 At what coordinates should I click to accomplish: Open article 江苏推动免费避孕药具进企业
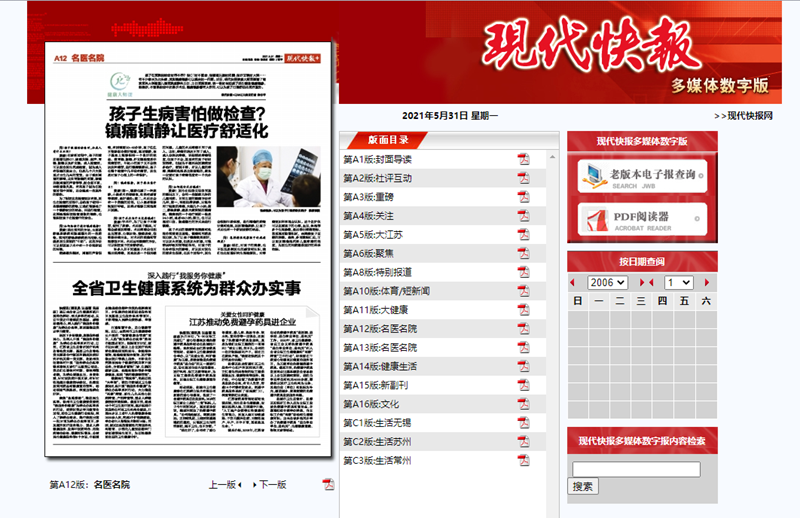(x=242, y=322)
